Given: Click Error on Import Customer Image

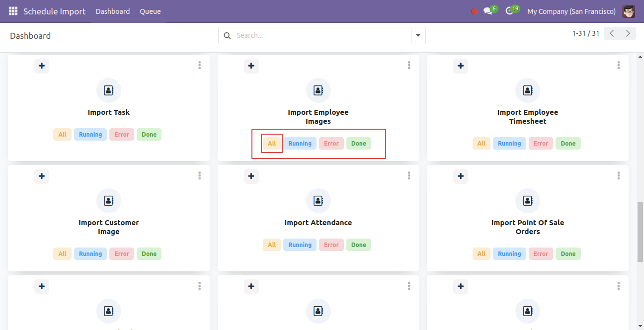Looking at the screenshot, I should tap(122, 254).
